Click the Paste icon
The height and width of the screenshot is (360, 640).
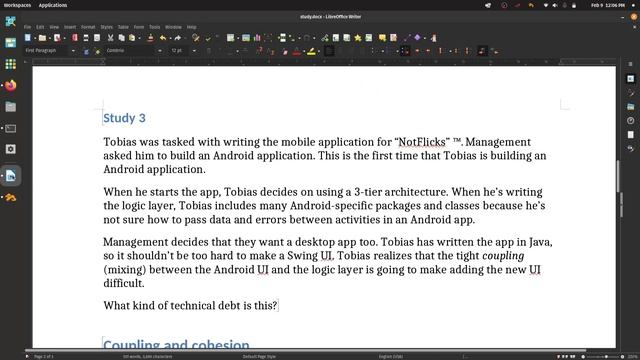point(132,38)
